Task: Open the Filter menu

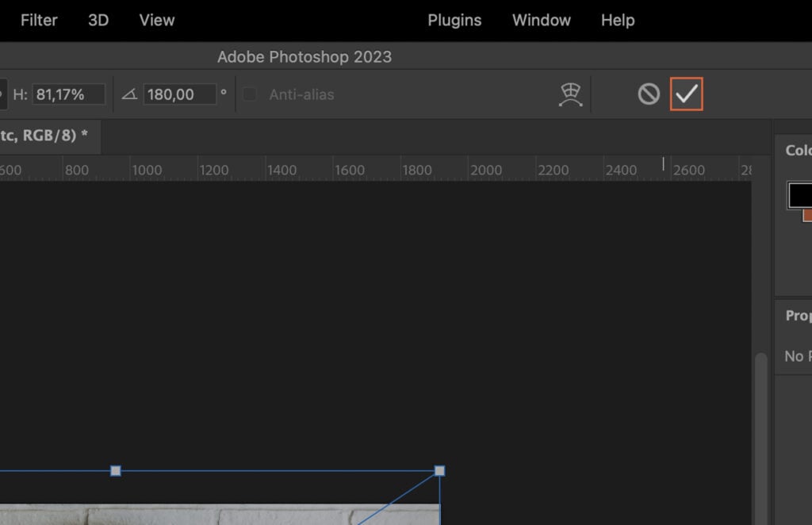Action: (x=38, y=20)
